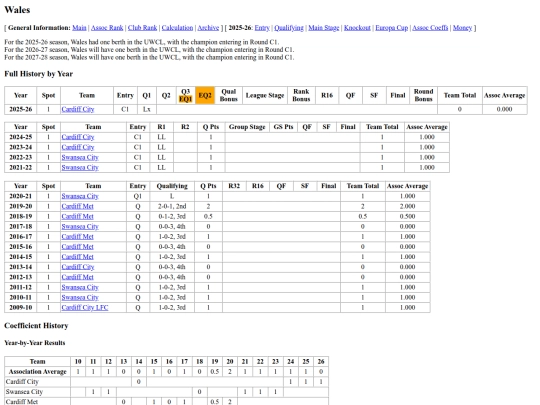Screen dimensions: 540x405
Task: Open Cardiff Met link in 2019-20 row
Action: pyautogui.click(x=77, y=206)
